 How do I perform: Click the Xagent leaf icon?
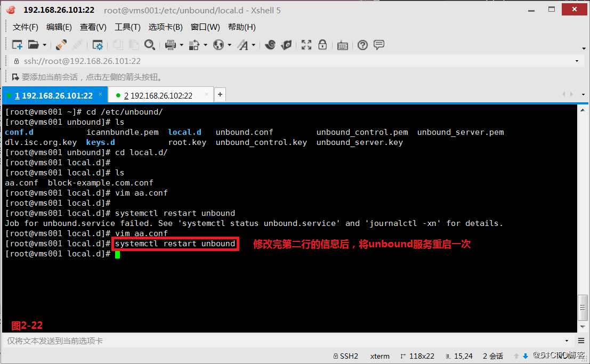[286, 45]
